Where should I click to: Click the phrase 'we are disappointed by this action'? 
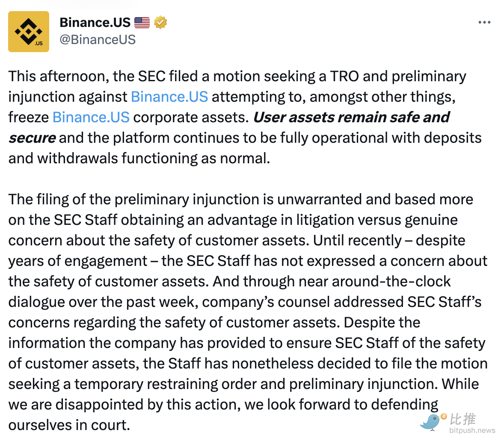125,405
